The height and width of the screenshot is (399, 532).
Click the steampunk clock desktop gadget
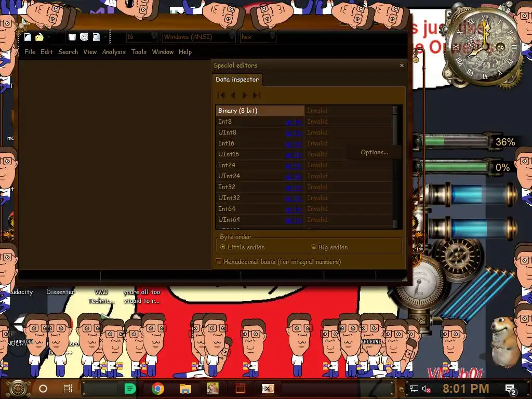484,46
